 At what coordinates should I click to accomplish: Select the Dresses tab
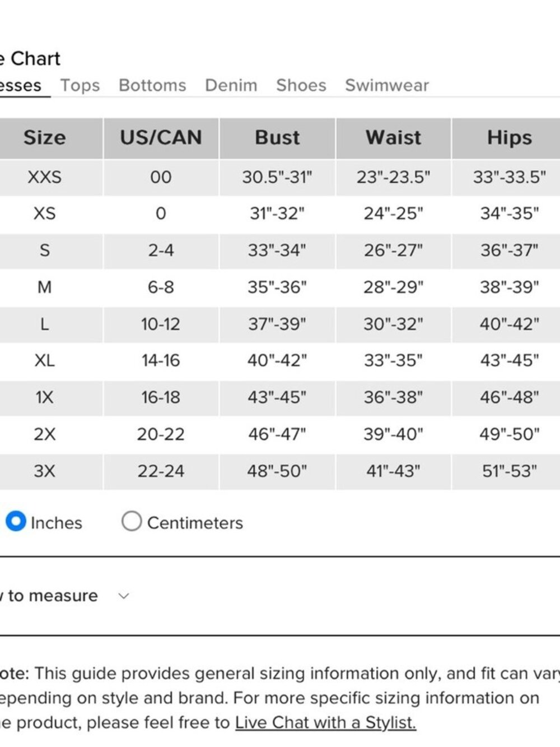click(21, 85)
